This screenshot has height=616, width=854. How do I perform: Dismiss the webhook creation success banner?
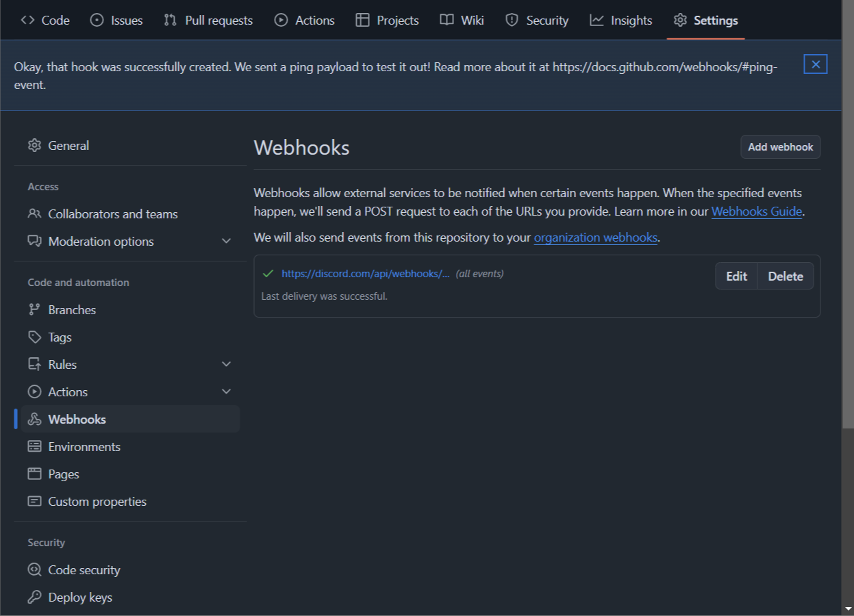click(815, 64)
